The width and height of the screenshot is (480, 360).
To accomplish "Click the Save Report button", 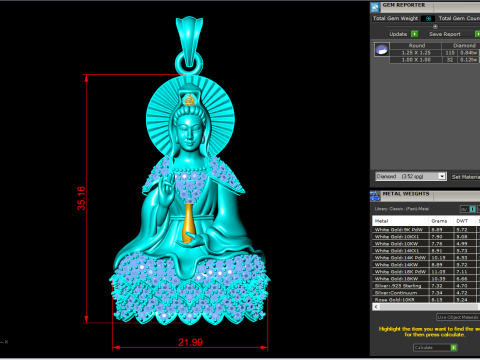I will coord(444,34).
